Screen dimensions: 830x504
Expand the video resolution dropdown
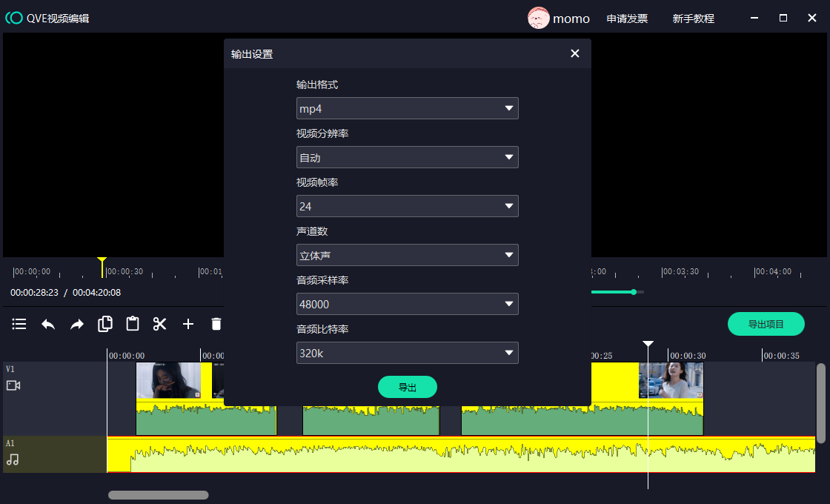[407, 158]
